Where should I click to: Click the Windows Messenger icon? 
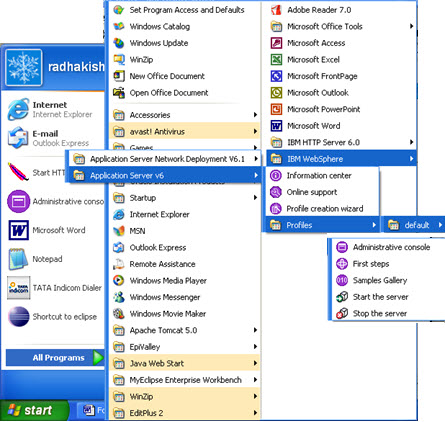pyautogui.click(x=119, y=297)
